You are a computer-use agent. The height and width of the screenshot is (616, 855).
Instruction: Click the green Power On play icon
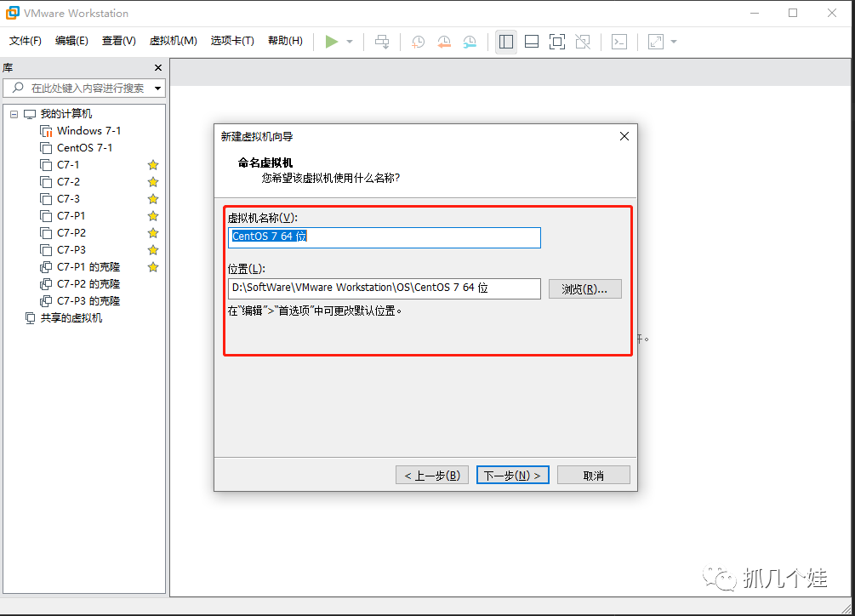tap(332, 42)
